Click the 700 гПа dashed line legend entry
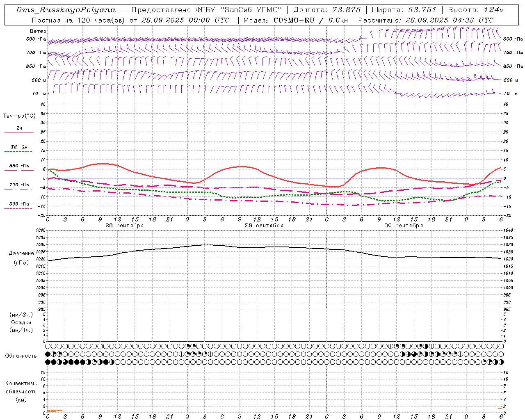525x420 pixels. (x=19, y=185)
